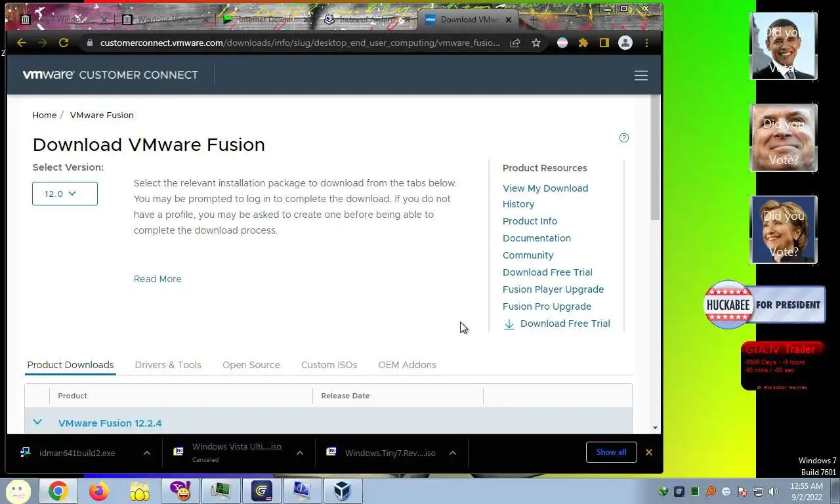Open Google Chrome from the taskbar
Screen dimensions: 840x504
(58, 491)
